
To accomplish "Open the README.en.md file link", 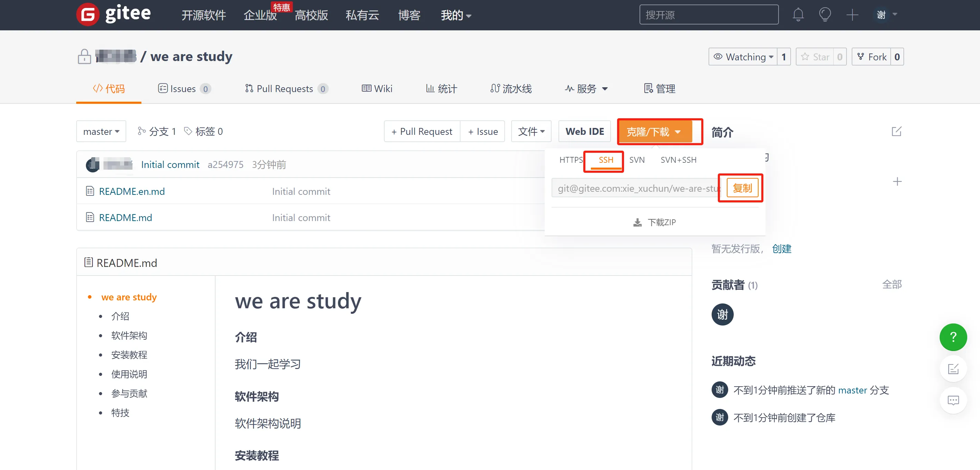I will (x=132, y=191).
